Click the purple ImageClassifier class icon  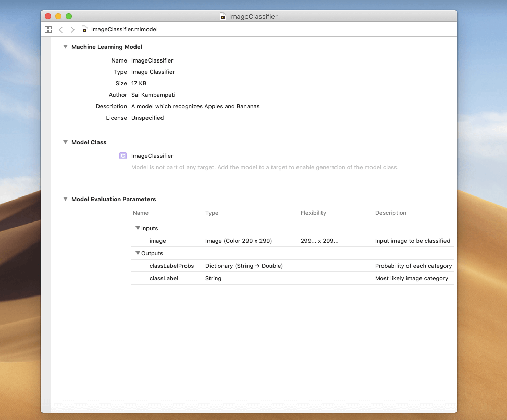(123, 156)
